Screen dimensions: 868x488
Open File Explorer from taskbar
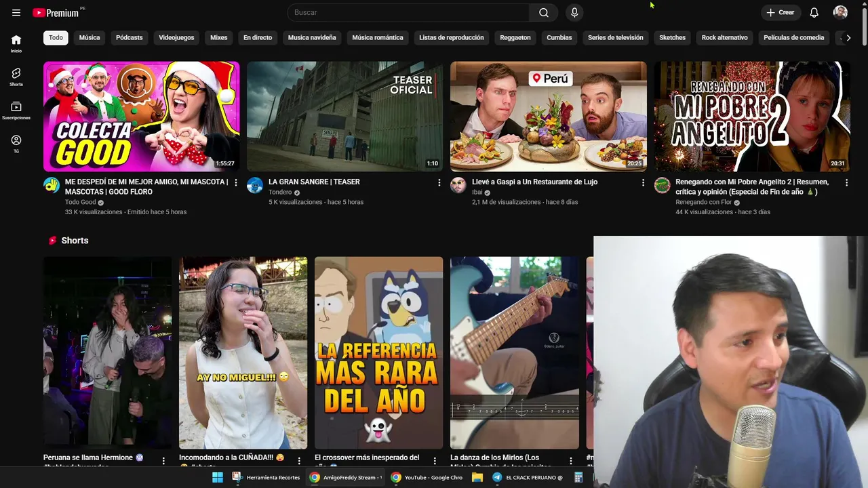point(477,477)
